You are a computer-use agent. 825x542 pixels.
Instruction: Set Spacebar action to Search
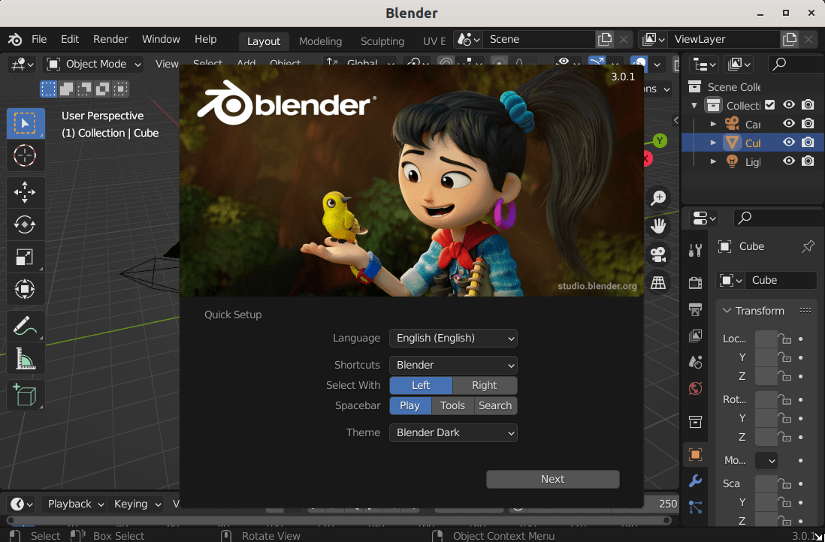(495, 406)
